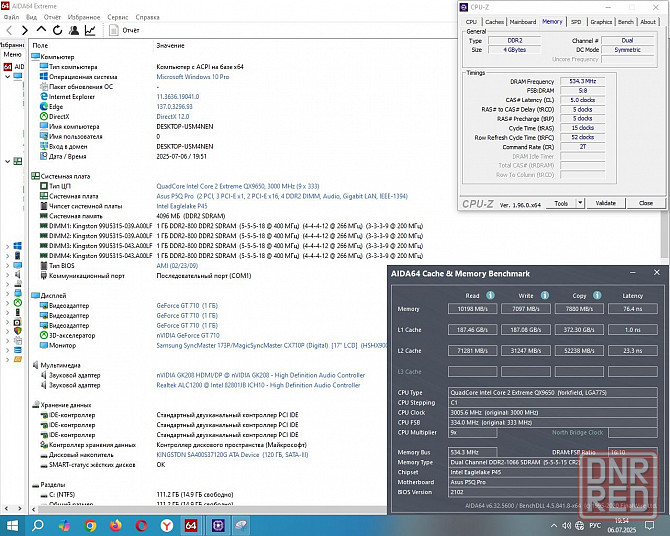
Task: Expand the database tree node
Action: click(7, 350)
